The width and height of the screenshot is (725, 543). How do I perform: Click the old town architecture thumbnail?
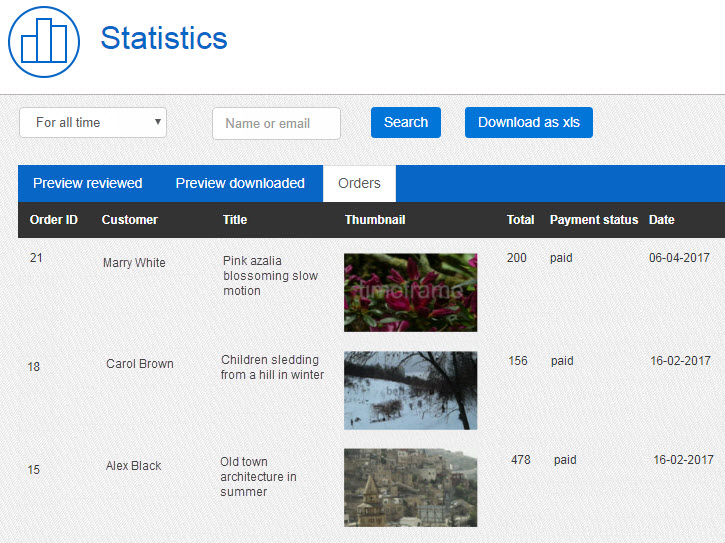[410, 487]
